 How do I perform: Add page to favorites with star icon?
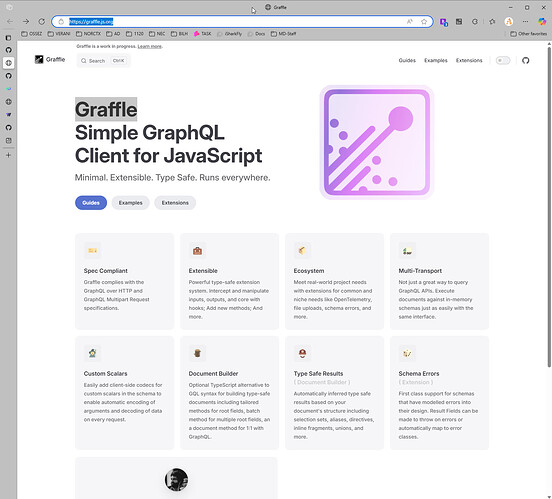[x=424, y=21]
